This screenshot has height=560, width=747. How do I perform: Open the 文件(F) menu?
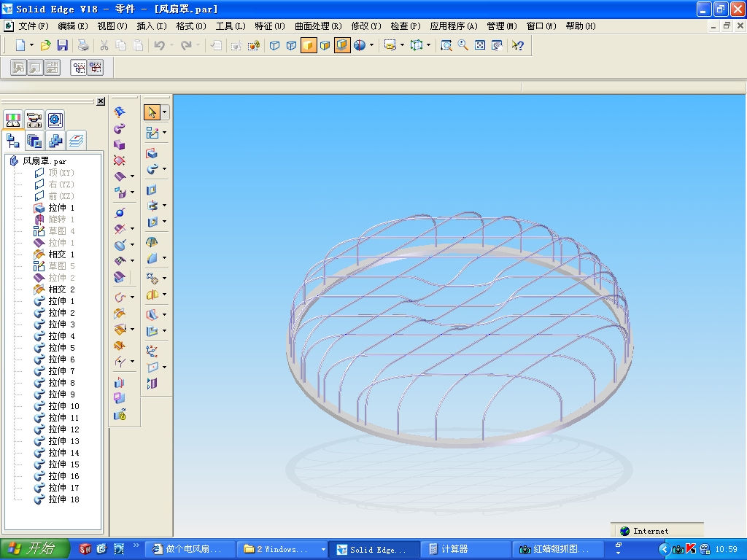coord(34,26)
